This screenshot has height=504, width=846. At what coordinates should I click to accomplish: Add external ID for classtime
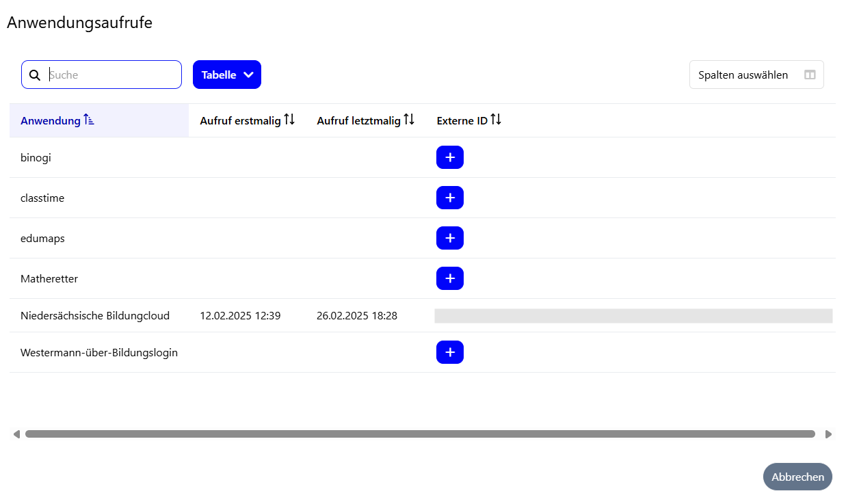click(450, 198)
